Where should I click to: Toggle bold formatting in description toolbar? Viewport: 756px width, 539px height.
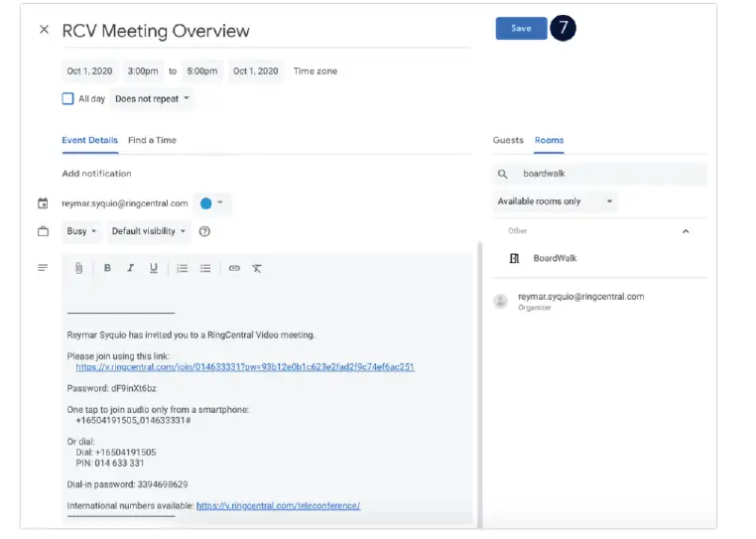[107, 268]
